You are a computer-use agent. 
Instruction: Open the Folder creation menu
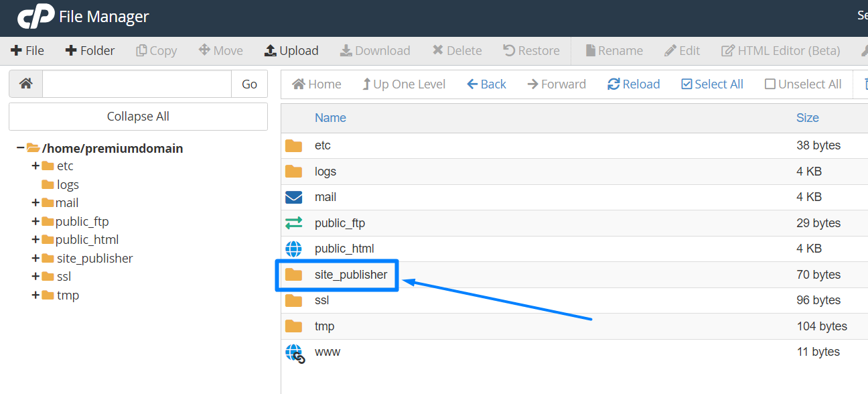[x=90, y=50]
